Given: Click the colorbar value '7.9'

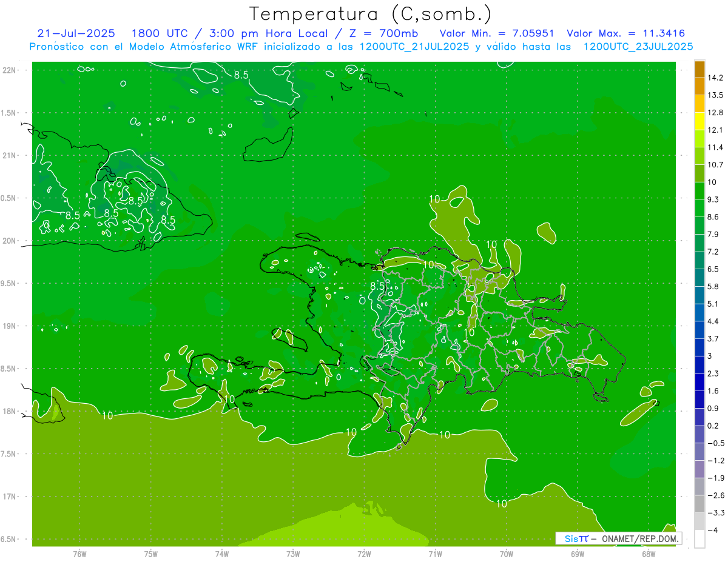Looking at the screenshot, I should point(713,234).
